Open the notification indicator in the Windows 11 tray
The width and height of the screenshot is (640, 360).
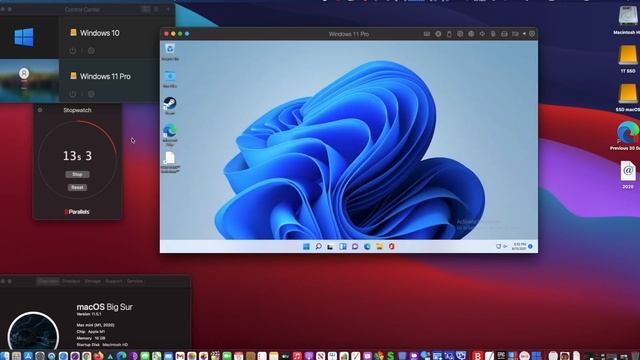click(530, 247)
